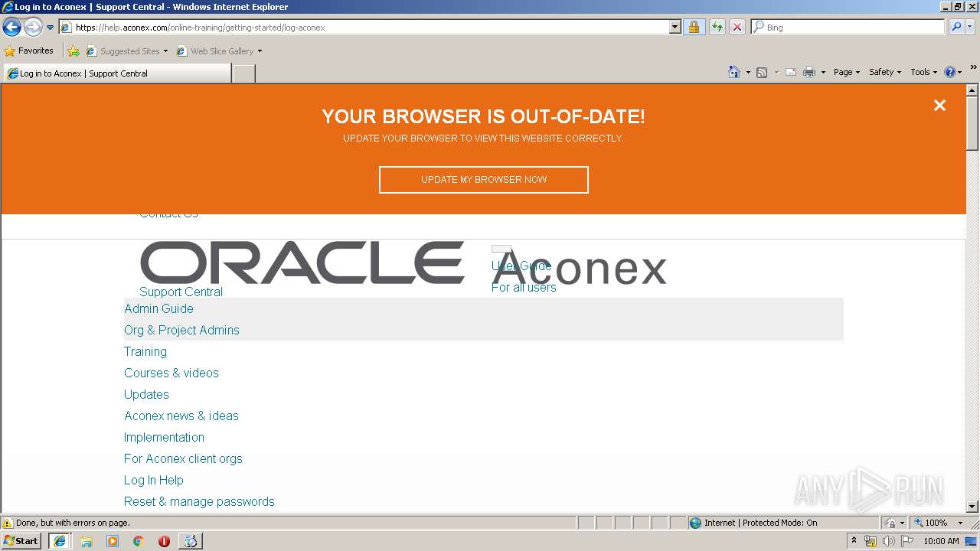Open Suggested Sites link
The width and height of the screenshot is (980, 551).
coord(126,51)
